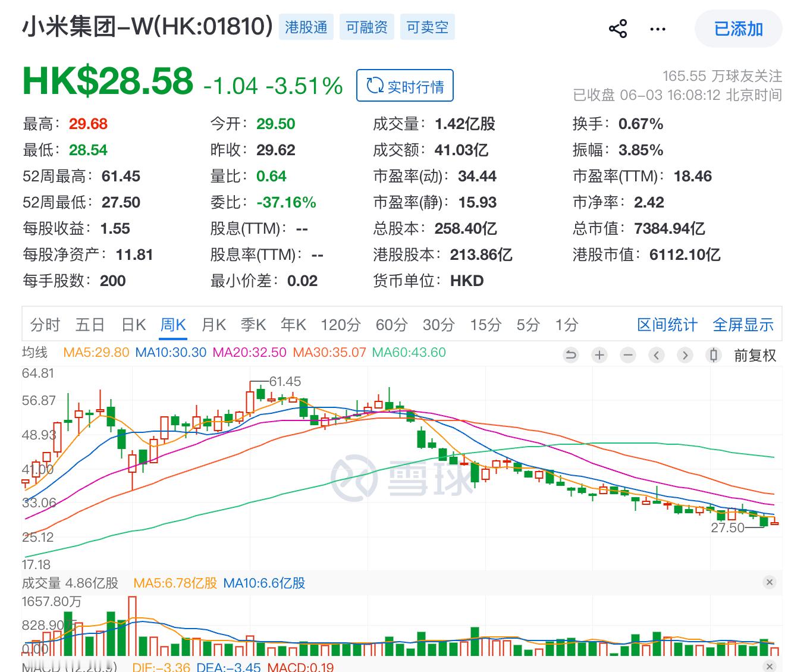Click the volume MA10:6.6亿股 label

coord(264,583)
